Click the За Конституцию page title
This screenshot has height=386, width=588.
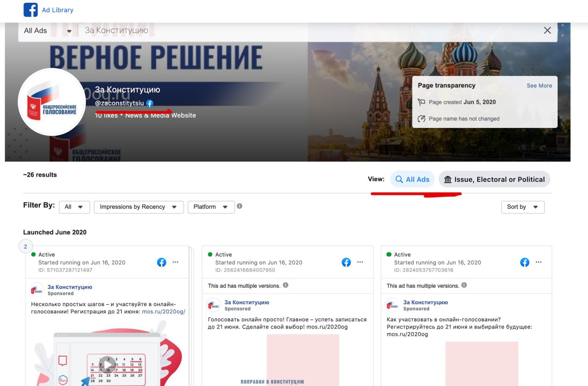click(x=127, y=90)
